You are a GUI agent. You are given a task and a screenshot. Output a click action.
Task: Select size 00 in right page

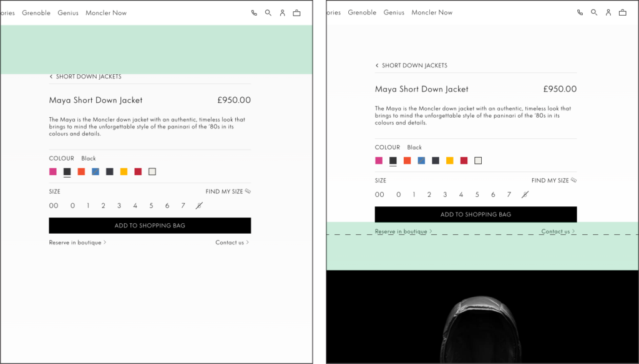[380, 194]
